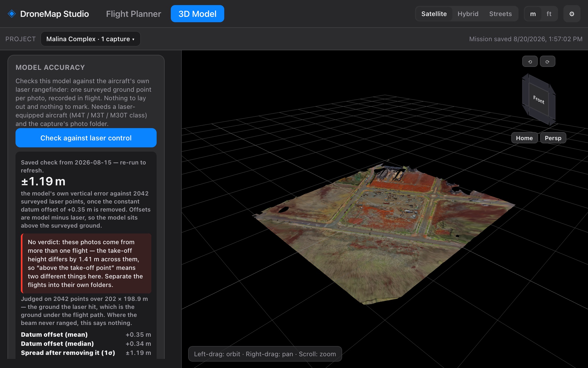This screenshot has height=368, width=588.
Task: Click the +0.35 m datum mean value
Action: [138, 335]
